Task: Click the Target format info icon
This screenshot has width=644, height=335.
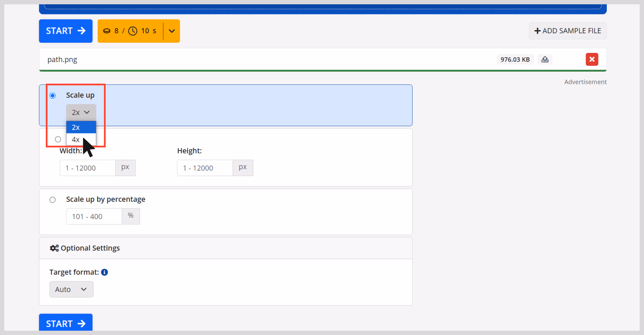Action: pyautogui.click(x=105, y=272)
